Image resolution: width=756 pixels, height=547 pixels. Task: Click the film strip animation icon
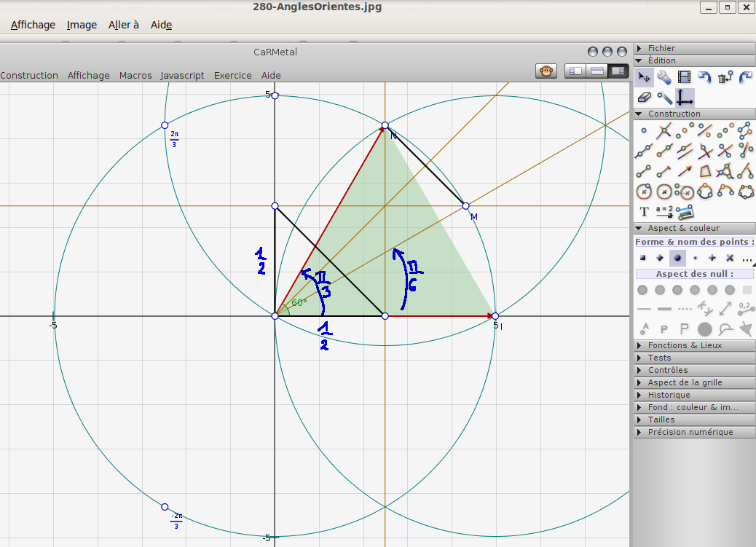tap(684, 76)
